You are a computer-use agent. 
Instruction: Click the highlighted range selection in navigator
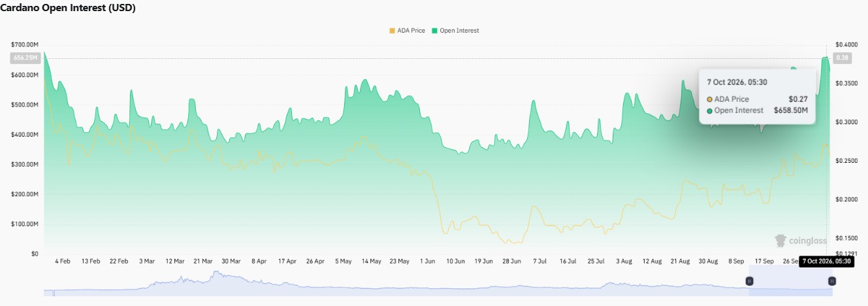(790, 281)
